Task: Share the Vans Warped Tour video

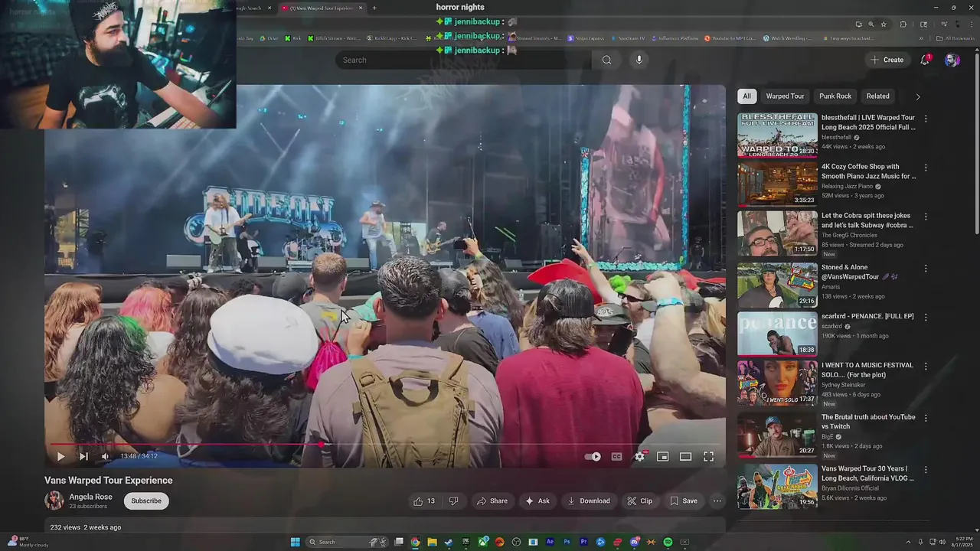Action: click(492, 501)
